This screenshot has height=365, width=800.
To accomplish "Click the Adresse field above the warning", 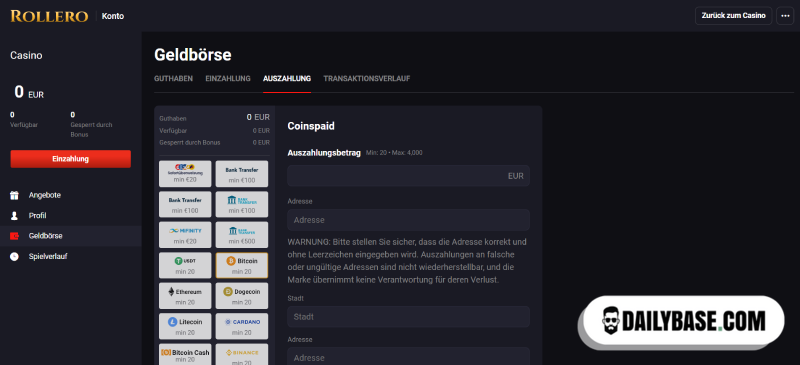I will click(408, 220).
